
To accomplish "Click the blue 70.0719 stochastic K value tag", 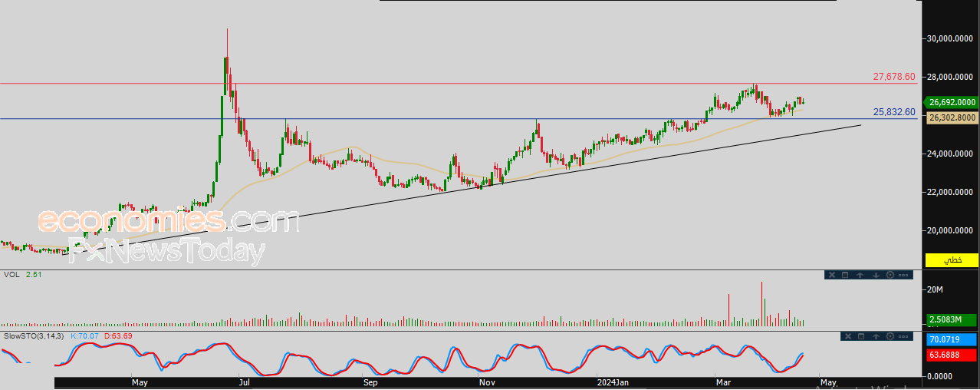I will (952, 339).
